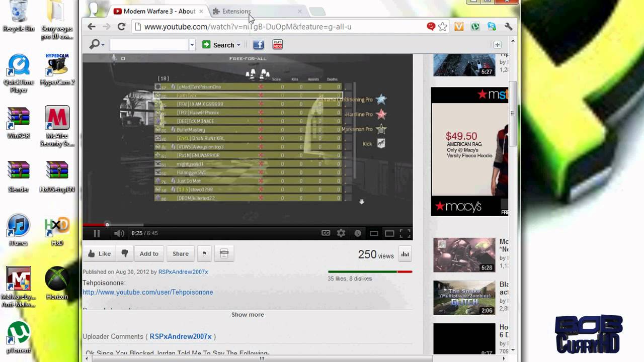Open McAfee Security Scan shortcut
The height and width of the screenshot is (362, 644).
[57, 127]
